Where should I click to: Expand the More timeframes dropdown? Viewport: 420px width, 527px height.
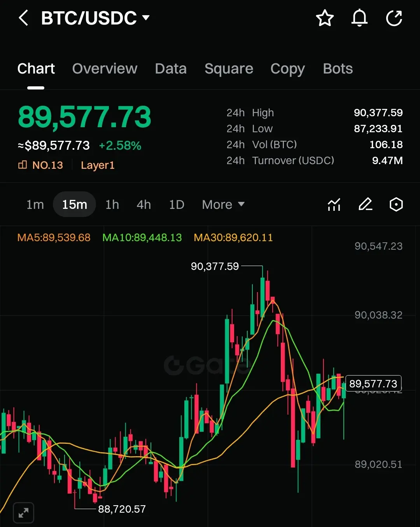(223, 205)
